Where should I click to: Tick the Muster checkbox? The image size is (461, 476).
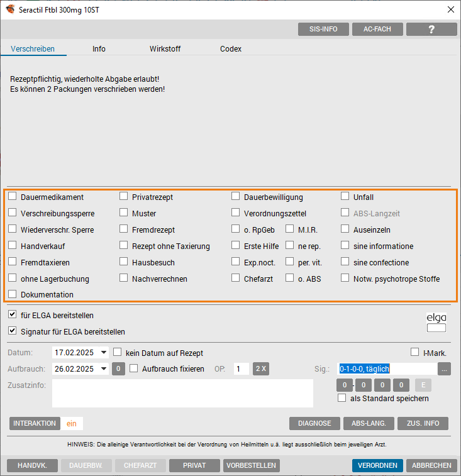(123, 213)
